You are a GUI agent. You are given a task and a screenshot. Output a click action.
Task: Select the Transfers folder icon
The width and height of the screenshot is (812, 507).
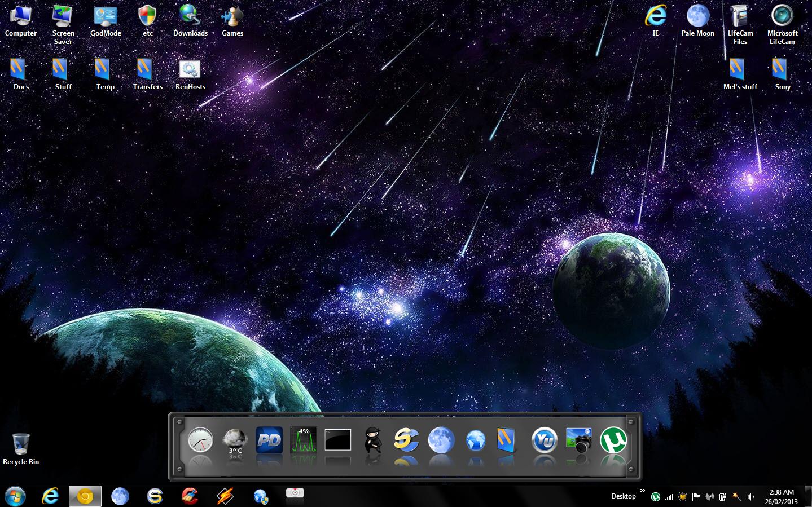tap(148, 74)
